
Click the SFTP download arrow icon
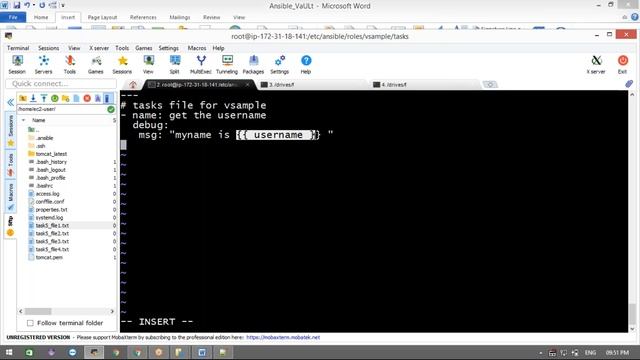pyautogui.click(x=33, y=98)
